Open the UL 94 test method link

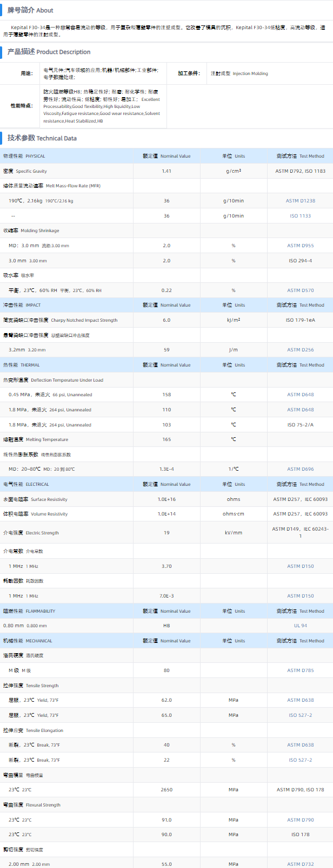coord(301,626)
